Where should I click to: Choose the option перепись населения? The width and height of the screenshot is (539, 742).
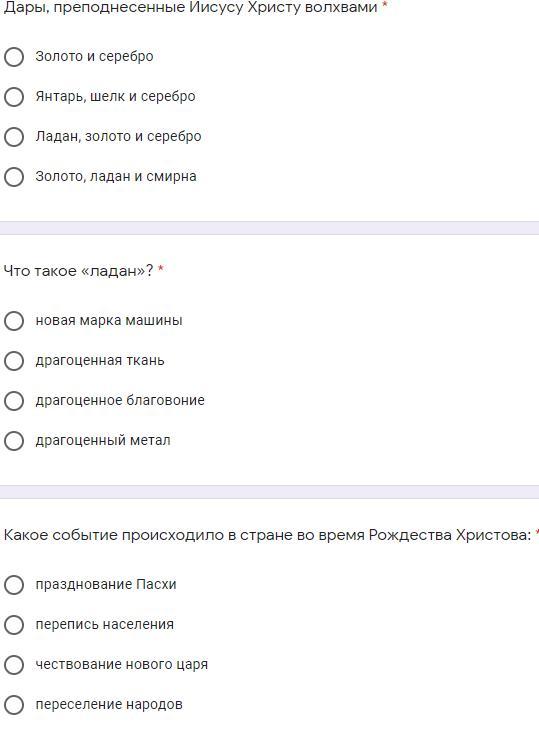[14, 625]
